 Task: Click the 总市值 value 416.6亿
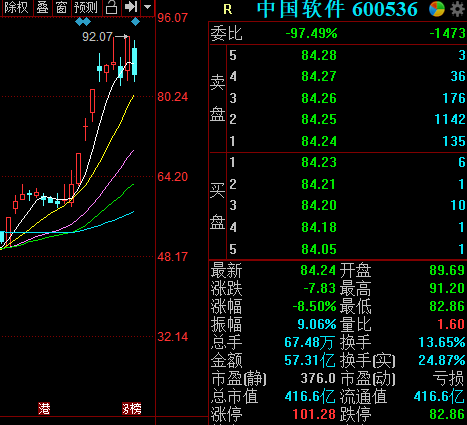310,396
